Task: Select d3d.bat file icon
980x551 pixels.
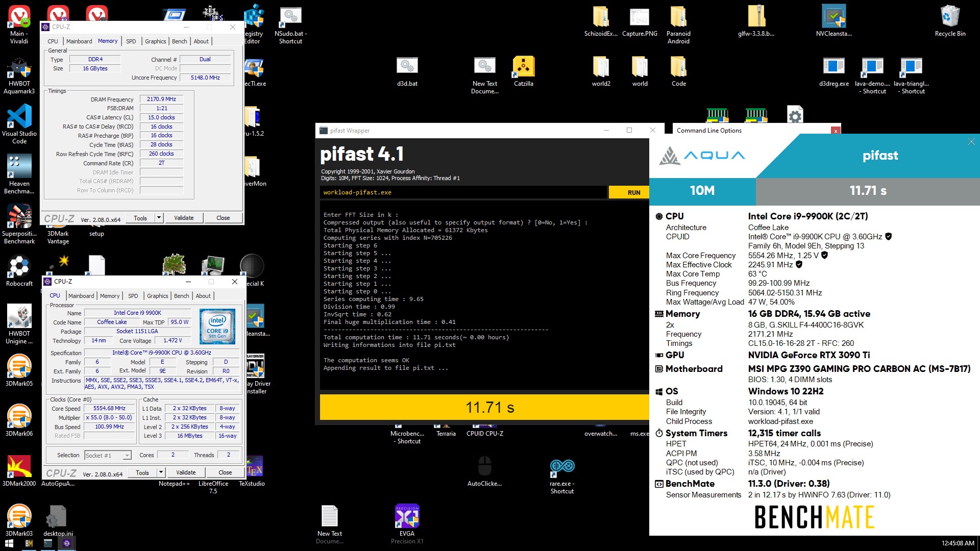Action: pos(407,71)
